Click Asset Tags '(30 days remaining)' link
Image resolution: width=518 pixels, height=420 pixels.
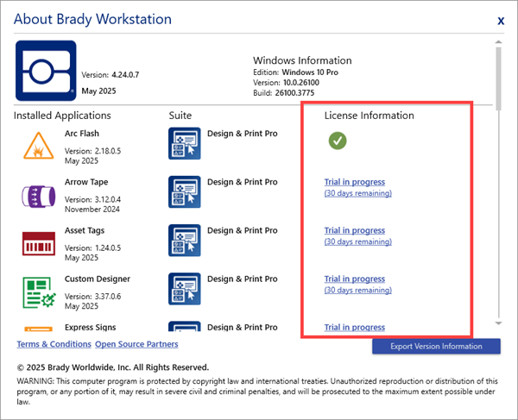click(x=357, y=241)
